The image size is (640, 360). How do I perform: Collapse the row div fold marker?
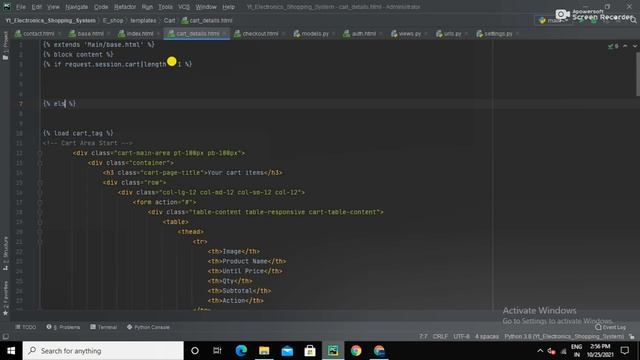tap(40, 182)
